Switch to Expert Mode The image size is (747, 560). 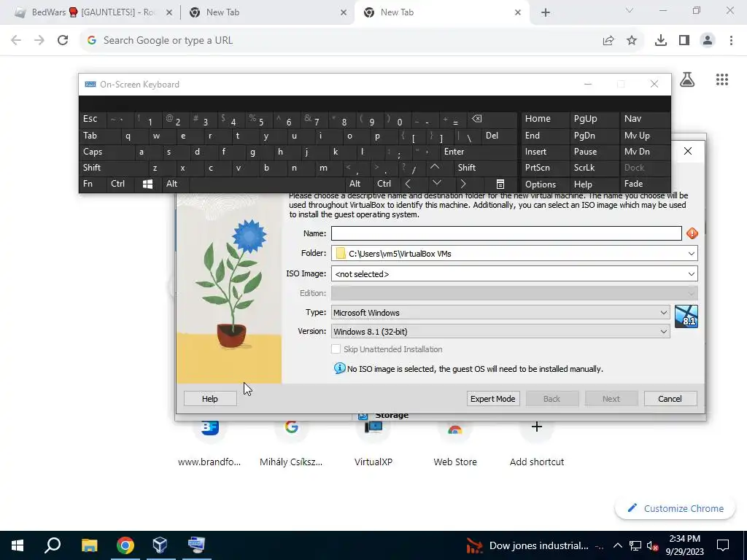coord(492,399)
